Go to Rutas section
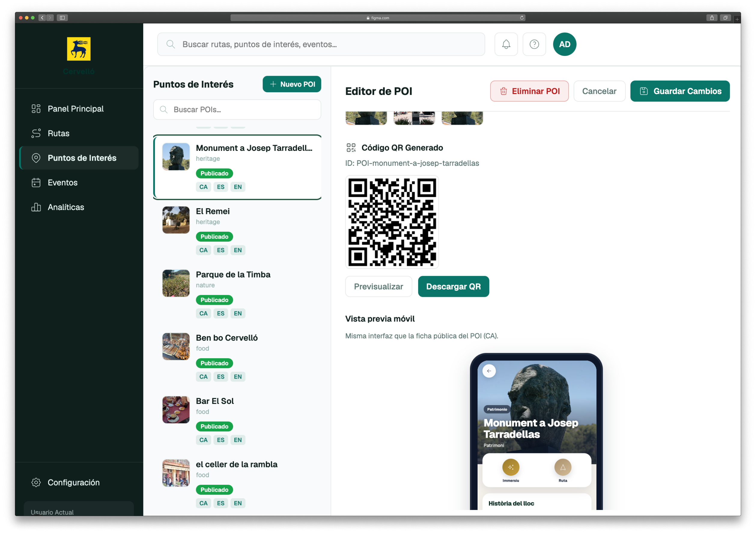 (79, 133)
